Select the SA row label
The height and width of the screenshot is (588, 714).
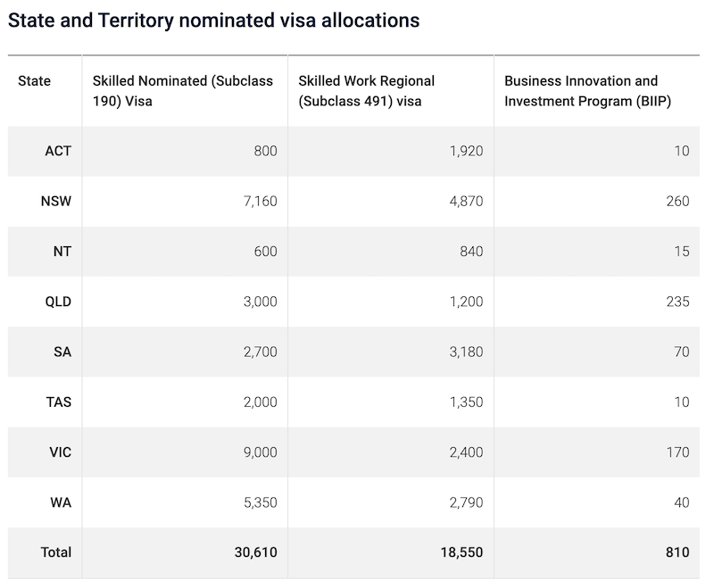coord(62,352)
